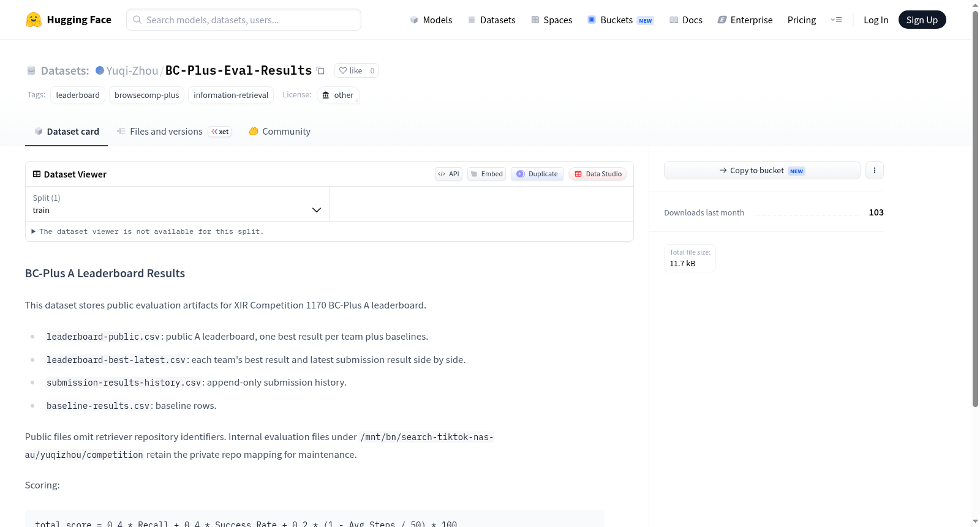
Task: Filter by the leaderboard tag
Action: (x=78, y=95)
